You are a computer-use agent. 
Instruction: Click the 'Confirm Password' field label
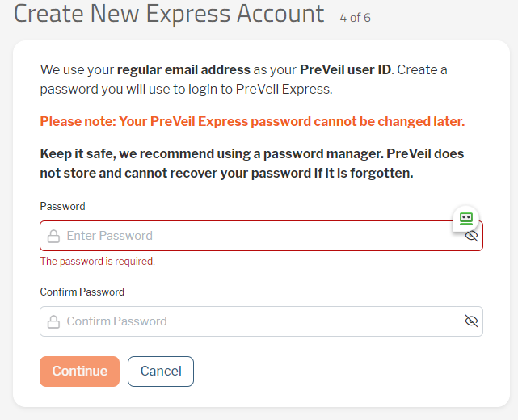(x=82, y=292)
